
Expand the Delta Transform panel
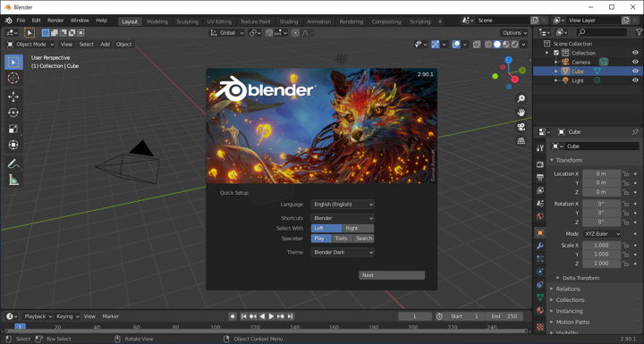coord(580,278)
